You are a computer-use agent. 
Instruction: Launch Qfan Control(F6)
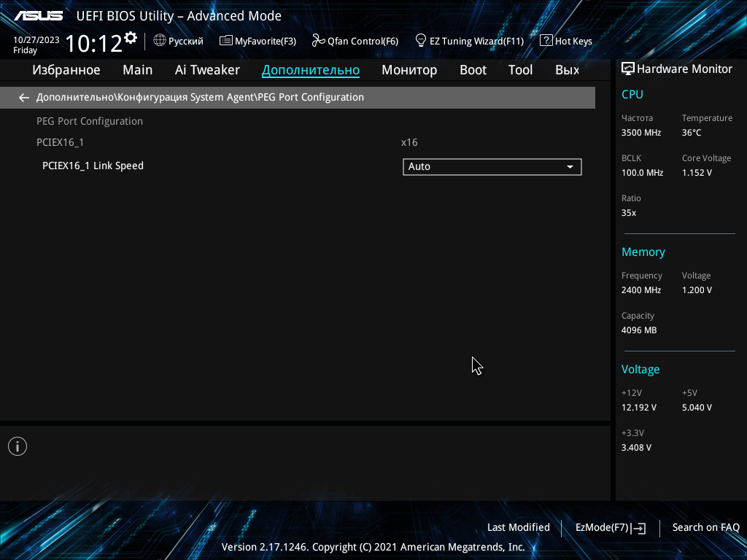tap(355, 41)
